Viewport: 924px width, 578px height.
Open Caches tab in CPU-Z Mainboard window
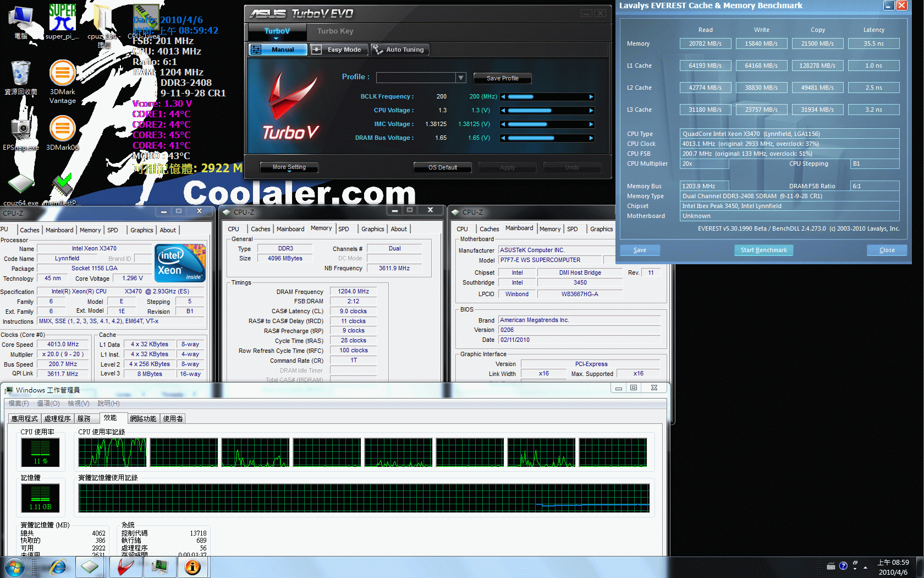[489, 229]
